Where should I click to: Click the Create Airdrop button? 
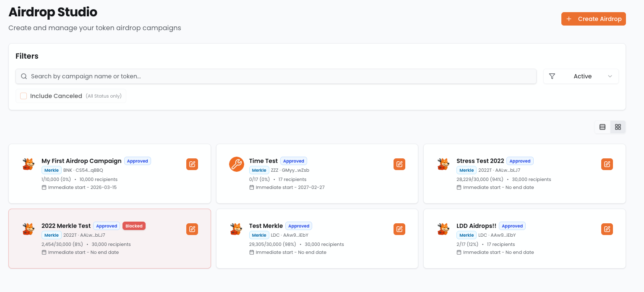593,19
